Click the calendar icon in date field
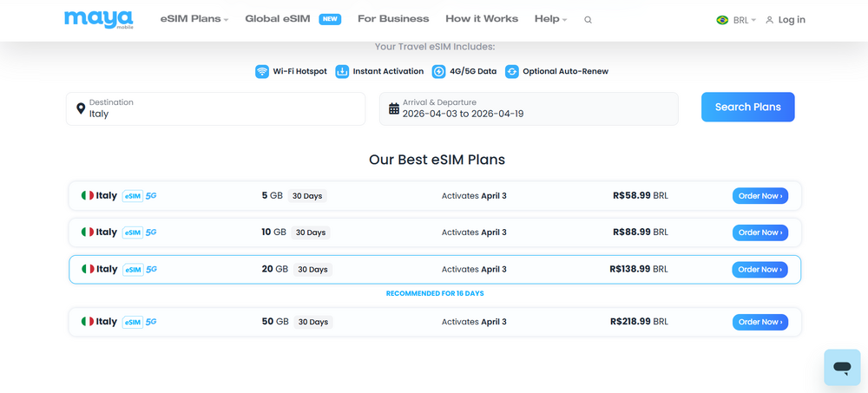This screenshot has height=393, width=868. point(394,108)
